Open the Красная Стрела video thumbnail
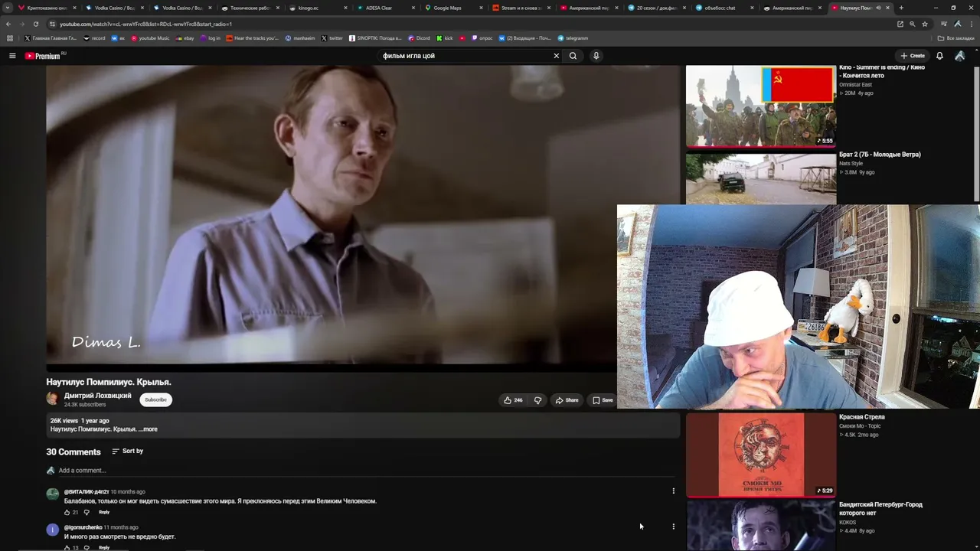The image size is (980, 551). click(x=761, y=455)
